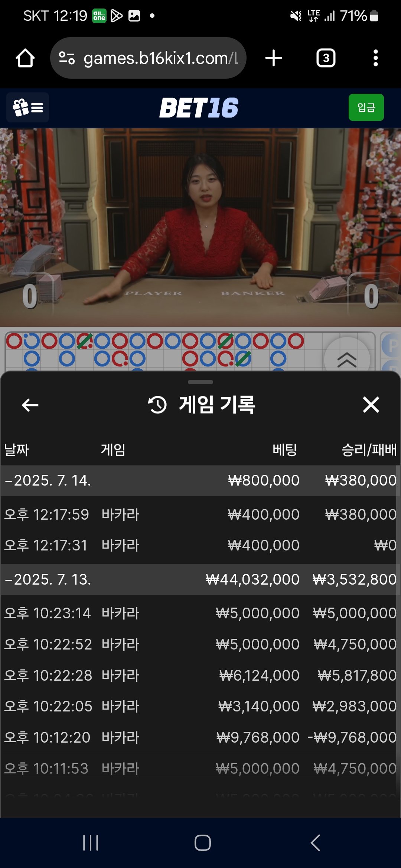The image size is (401, 868).
Task: Open the browser three-dot menu
Action: 376,58
